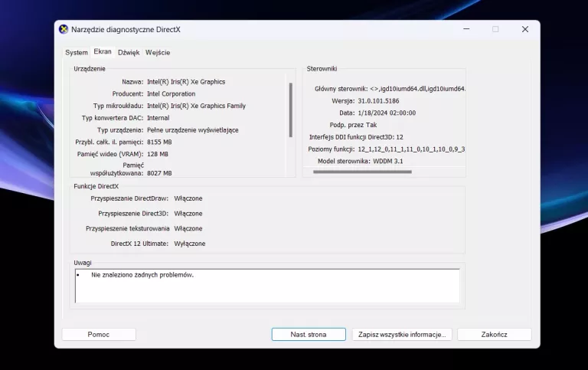Click the Pomoc button
The height and width of the screenshot is (370, 588).
(99, 334)
